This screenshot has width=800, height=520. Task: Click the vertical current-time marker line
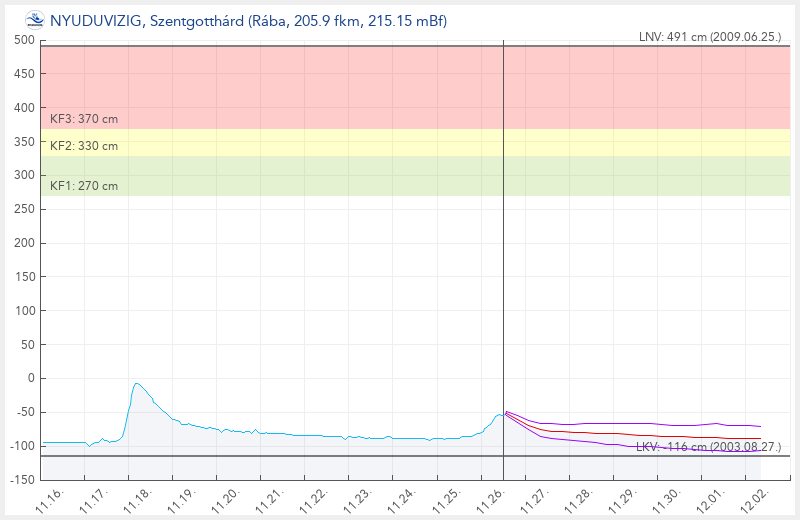[x=503, y=250]
